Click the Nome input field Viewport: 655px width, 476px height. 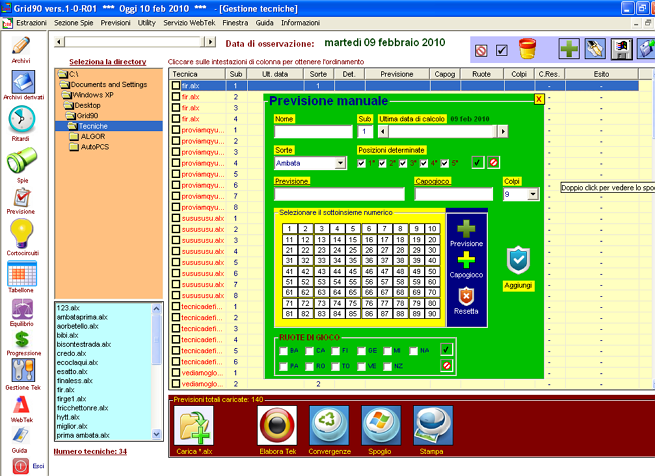coord(313,132)
